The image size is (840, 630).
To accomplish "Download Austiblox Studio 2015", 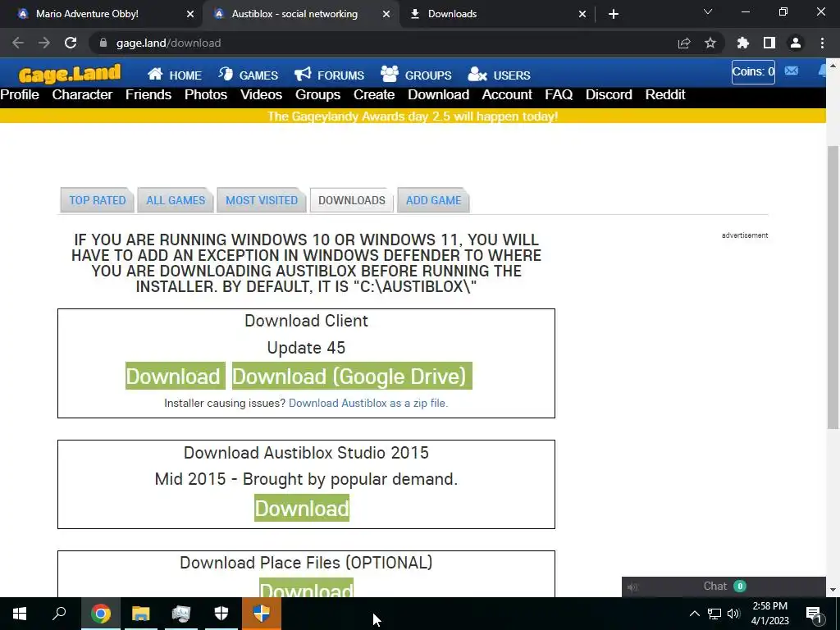I will pyautogui.click(x=302, y=508).
